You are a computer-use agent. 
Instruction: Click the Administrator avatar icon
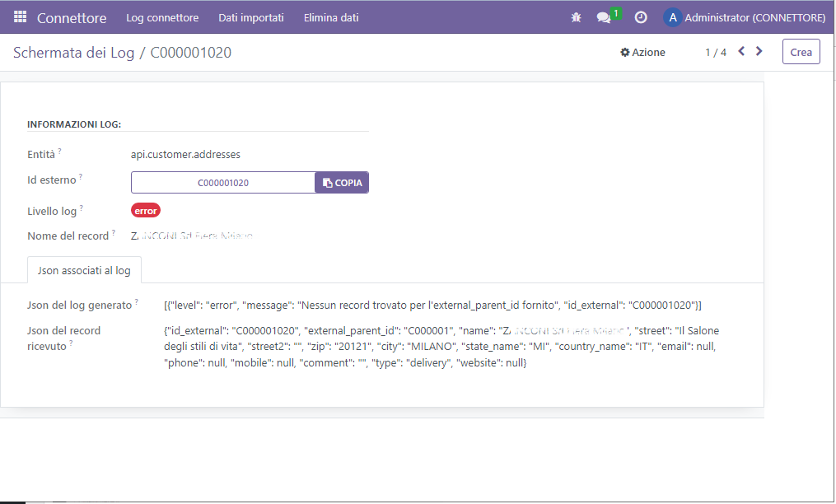click(x=672, y=17)
